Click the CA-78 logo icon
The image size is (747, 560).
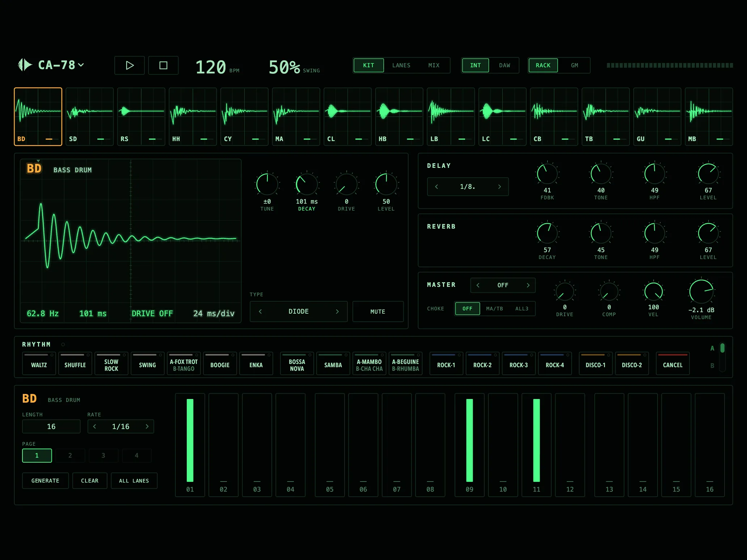click(x=25, y=65)
